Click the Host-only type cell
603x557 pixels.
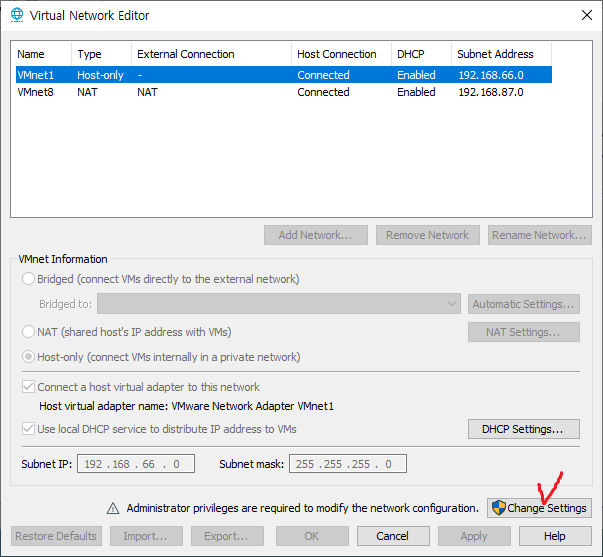click(x=100, y=75)
